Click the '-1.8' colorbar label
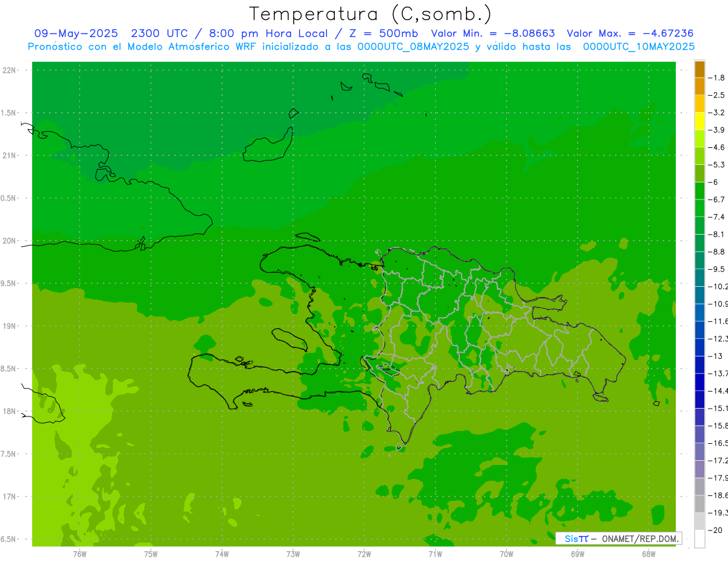Screen dimensions: 728x562 (x=716, y=78)
